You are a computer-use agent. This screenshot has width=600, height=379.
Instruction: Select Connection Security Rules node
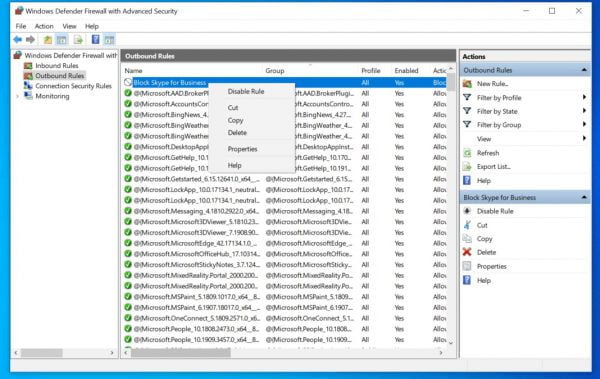73,86
